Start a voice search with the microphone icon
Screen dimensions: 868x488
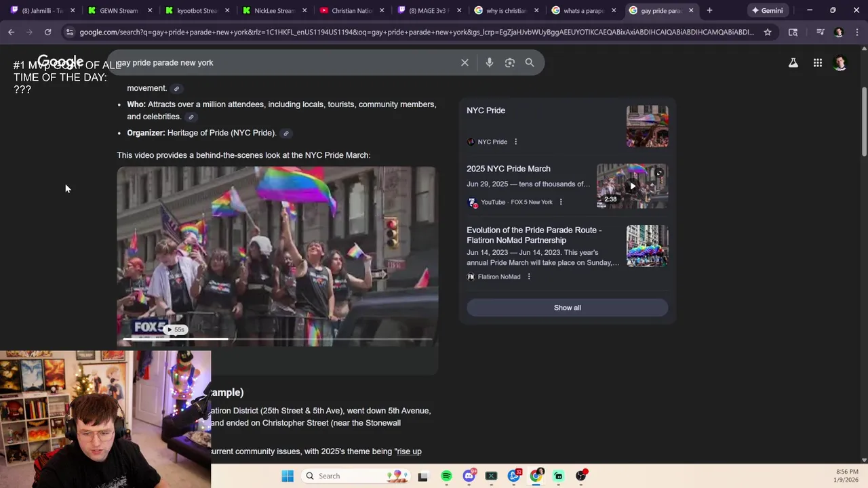click(490, 62)
